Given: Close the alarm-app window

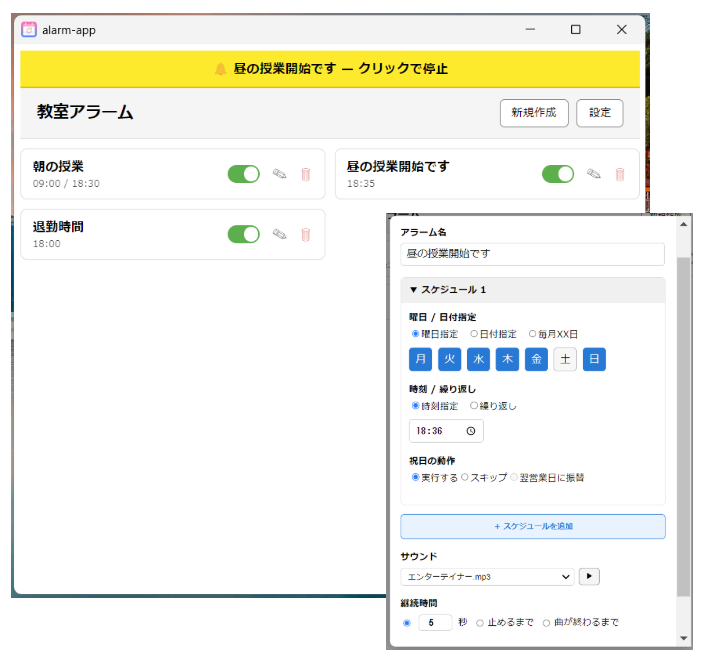Looking at the screenshot, I should (621, 30).
